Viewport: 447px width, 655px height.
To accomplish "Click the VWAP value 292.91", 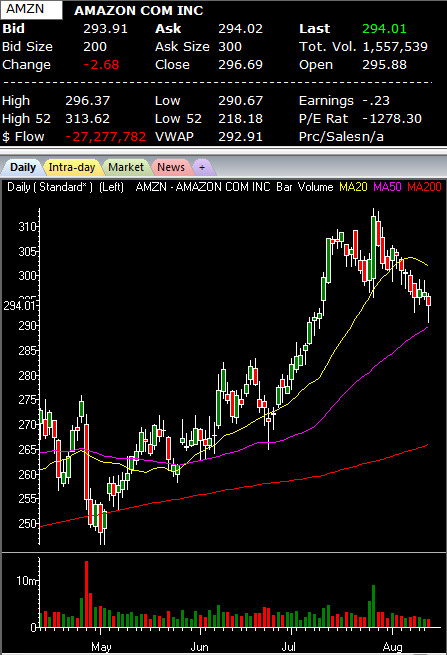I will 240,137.
